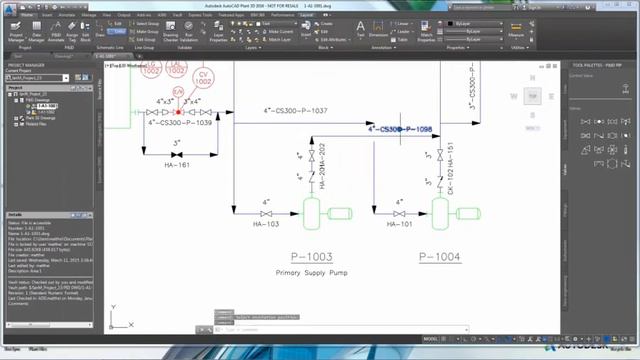Open the AutoCAD application menu logo
This screenshot has width=640, height=360.
10,9
